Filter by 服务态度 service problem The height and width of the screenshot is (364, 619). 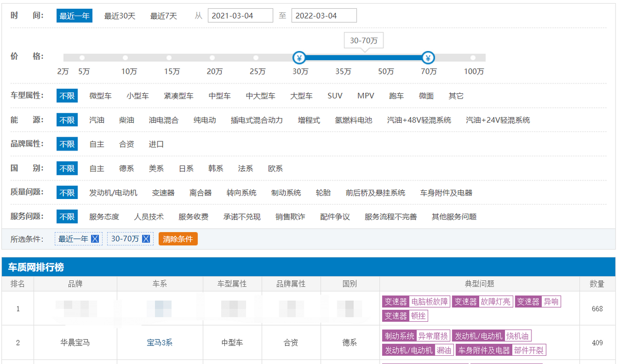pos(104,217)
